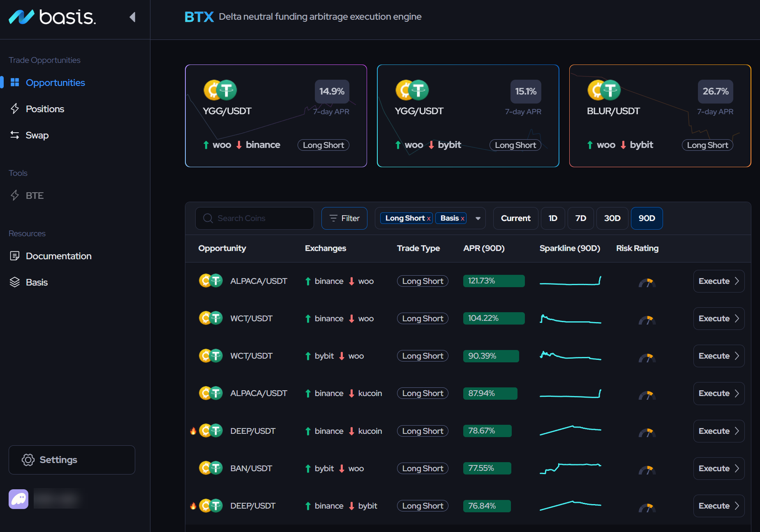Screen dimensions: 760x532
Task: Click the coin icon on the BLUR/USDT card
Action: tap(604, 90)
